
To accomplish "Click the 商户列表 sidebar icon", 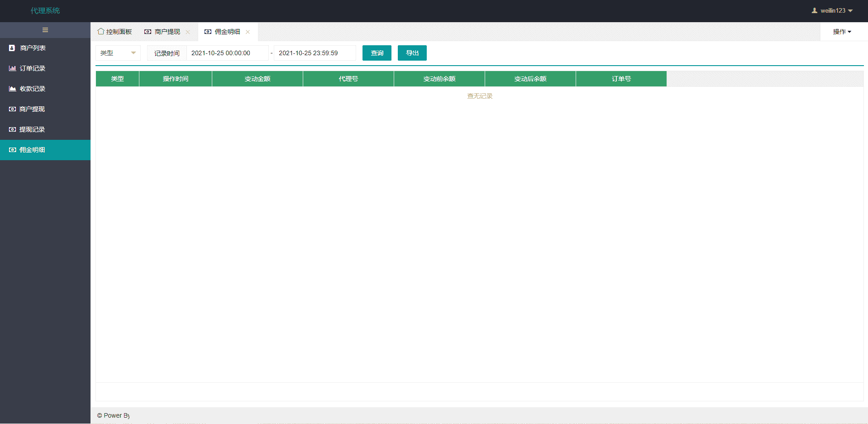I will [12, 48].
